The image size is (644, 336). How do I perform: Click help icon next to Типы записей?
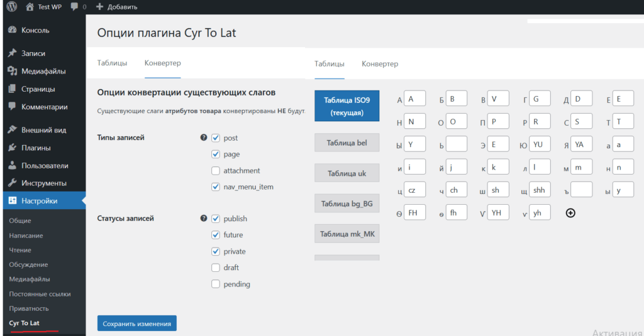pos(203,138)
